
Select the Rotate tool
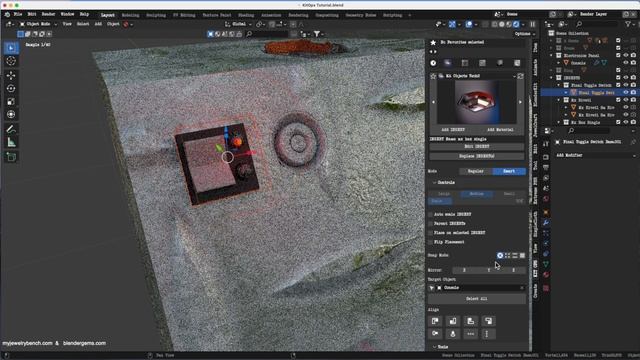[11, 88]
